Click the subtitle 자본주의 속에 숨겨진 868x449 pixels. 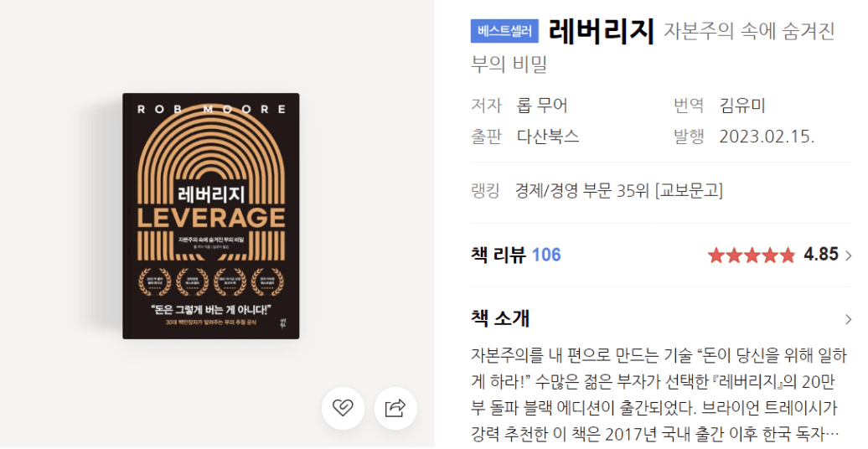point(749,31)
